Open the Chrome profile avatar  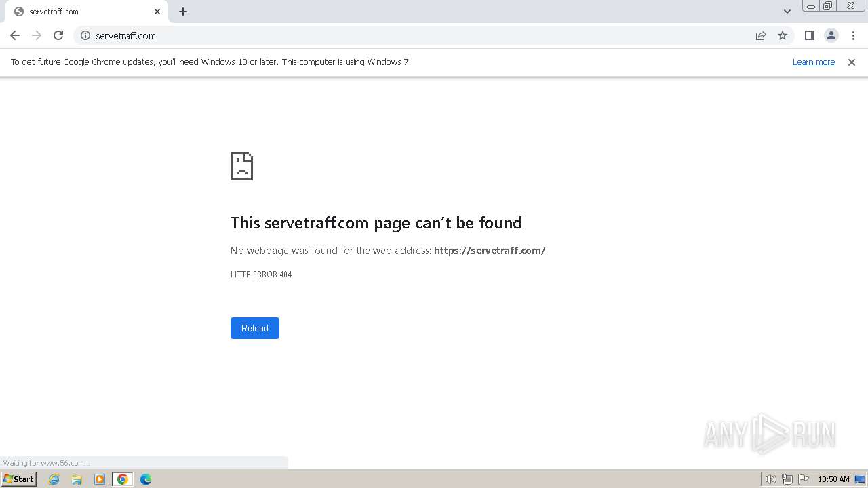[831, 35]
